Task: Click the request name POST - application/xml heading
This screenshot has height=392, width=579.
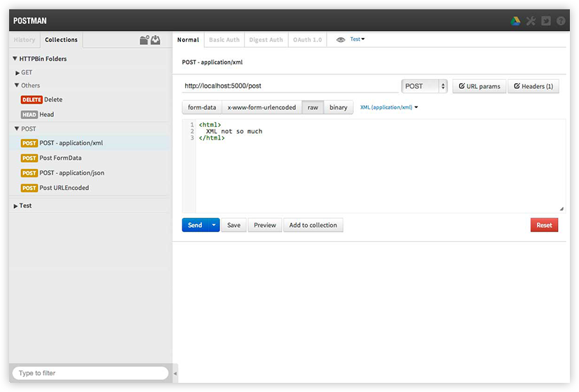Action: click(212, 62)
